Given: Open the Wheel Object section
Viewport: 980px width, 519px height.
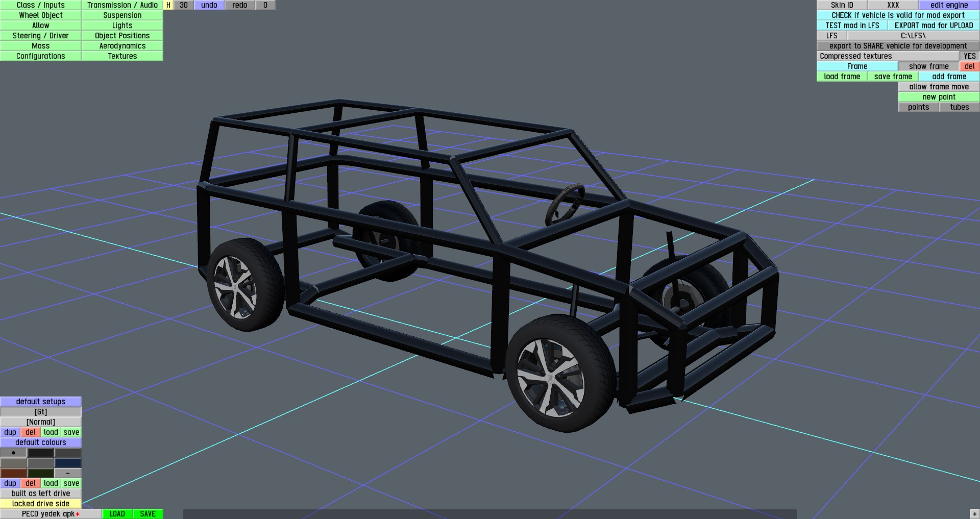Looking at the screenshot, I should click(41, 15).
